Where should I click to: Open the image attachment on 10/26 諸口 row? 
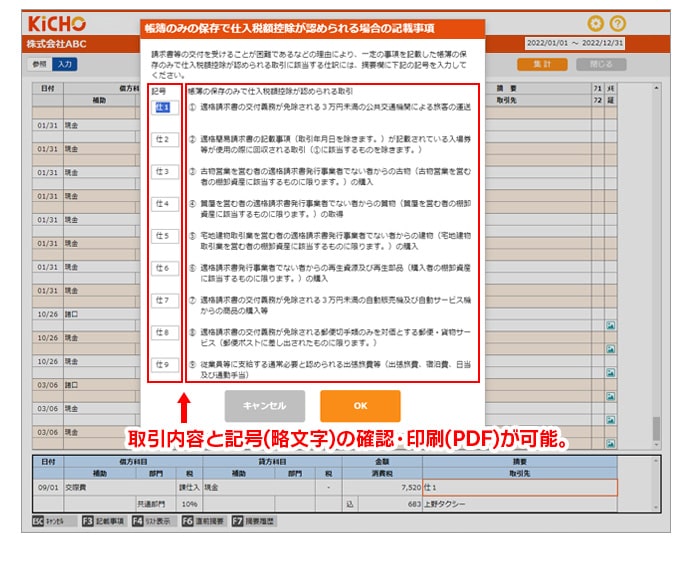point(610,326)
